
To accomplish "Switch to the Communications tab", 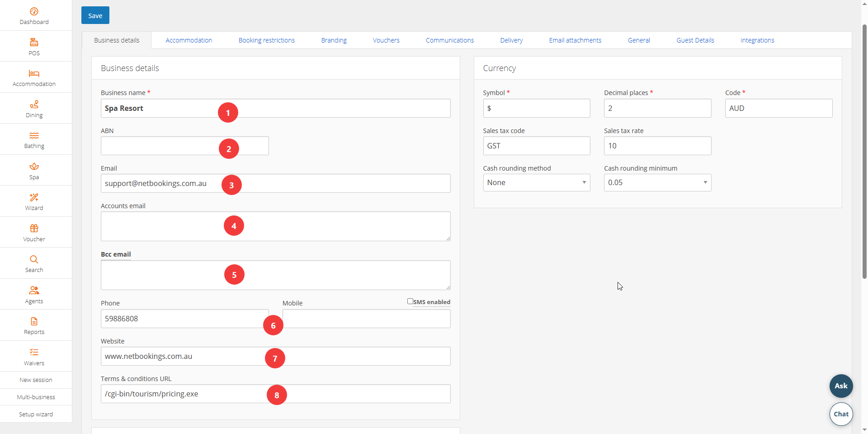I will [450, 40].
